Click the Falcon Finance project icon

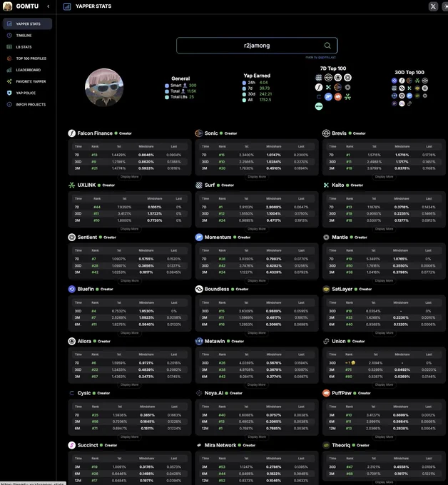click(72, 133)
